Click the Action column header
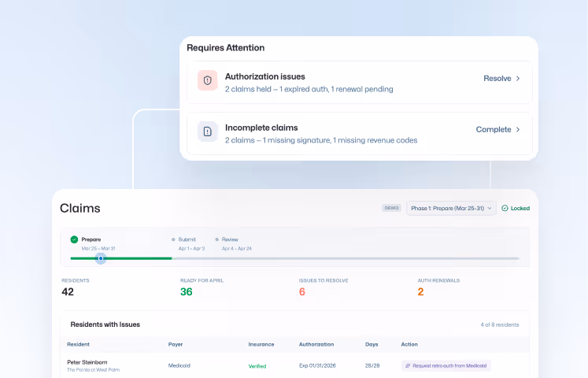 pyautogui.click(x=409, y=344)
